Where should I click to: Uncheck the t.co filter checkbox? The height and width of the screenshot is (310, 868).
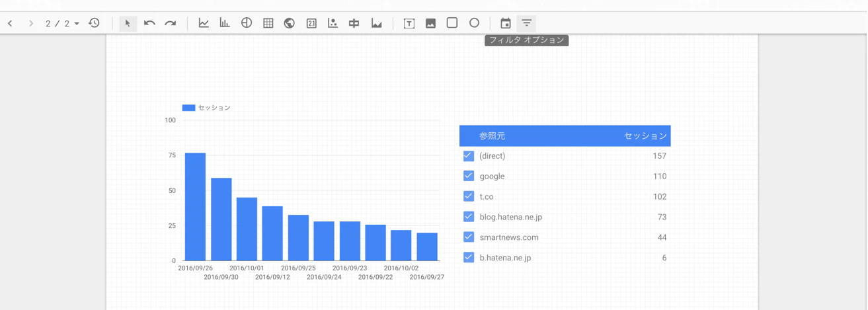[x=469, y=196]
